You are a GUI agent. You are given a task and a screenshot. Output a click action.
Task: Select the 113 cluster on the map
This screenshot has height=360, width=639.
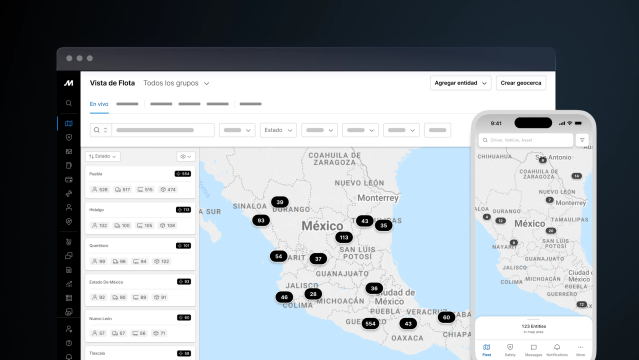pos(344,237)
